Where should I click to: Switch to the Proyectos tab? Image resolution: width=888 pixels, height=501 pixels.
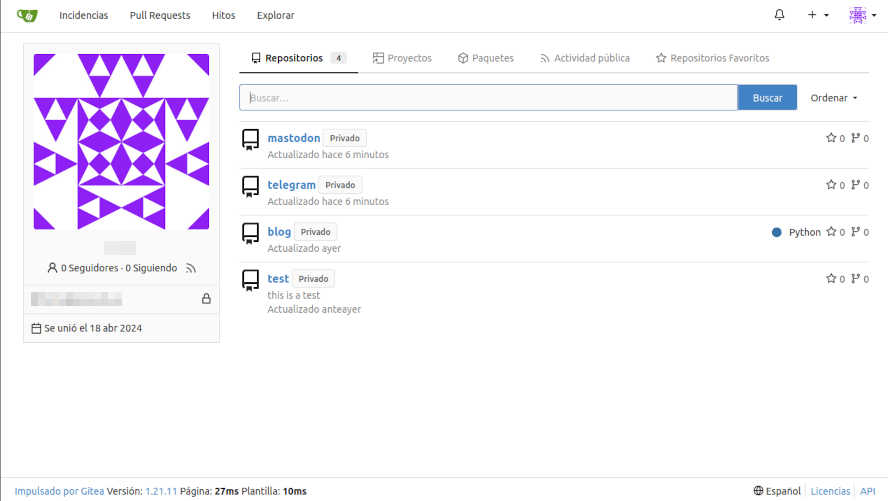click(402, 58)
